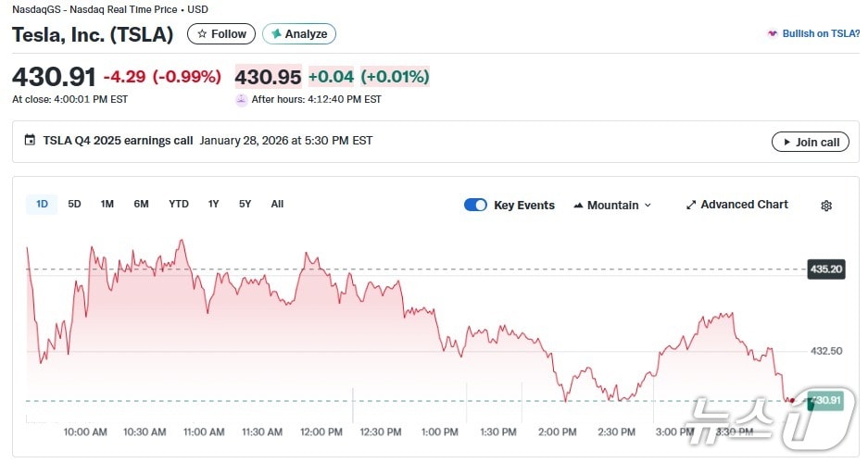Click the star icon in Follow button

pos(202,34)
